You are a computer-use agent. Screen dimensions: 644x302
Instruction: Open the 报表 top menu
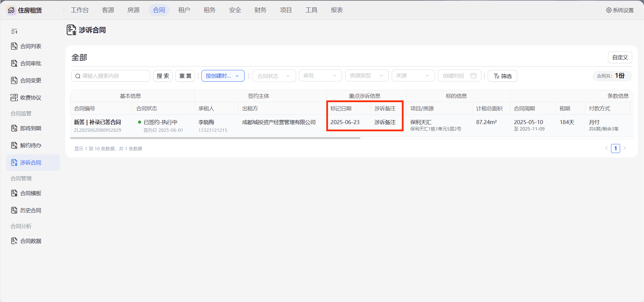point(337,10)
